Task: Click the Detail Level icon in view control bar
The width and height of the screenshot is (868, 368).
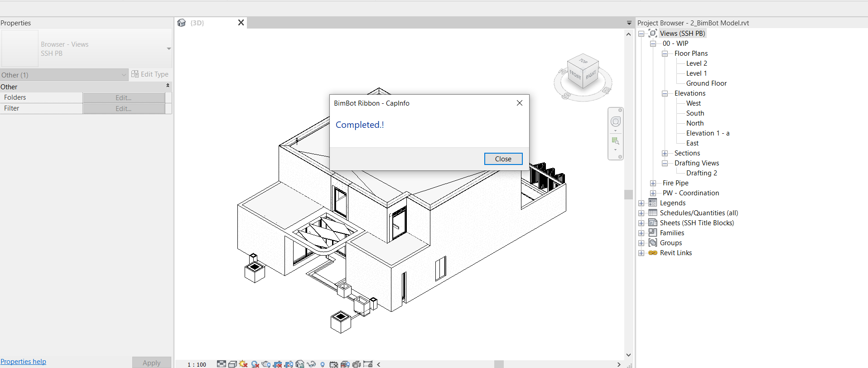Action: click(221, 364)
